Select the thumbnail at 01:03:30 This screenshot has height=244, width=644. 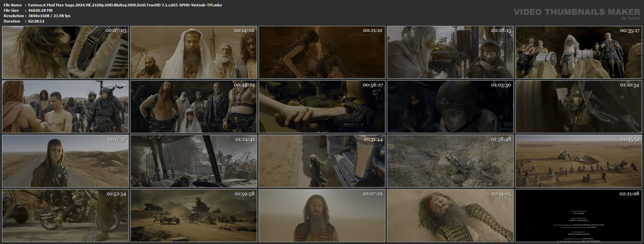(x=450, y=107)
